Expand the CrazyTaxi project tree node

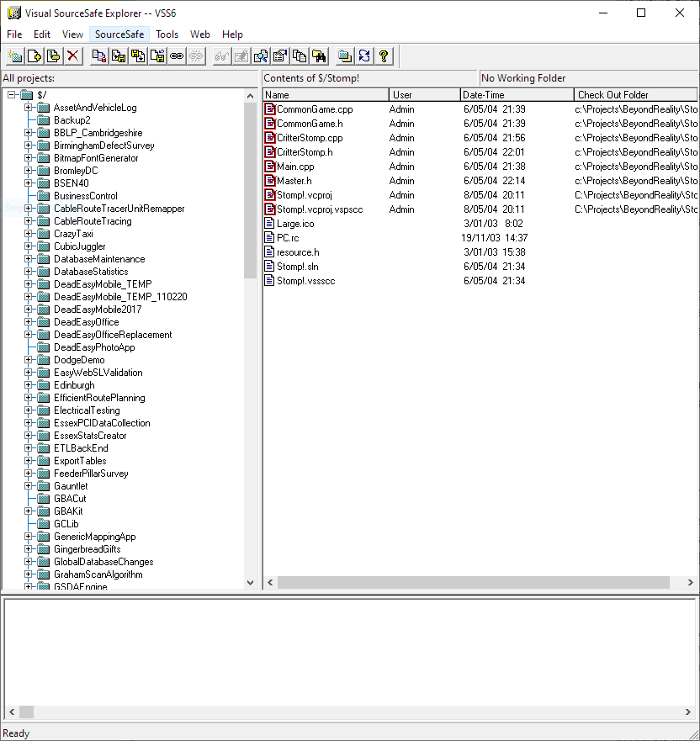pos(29,234)
